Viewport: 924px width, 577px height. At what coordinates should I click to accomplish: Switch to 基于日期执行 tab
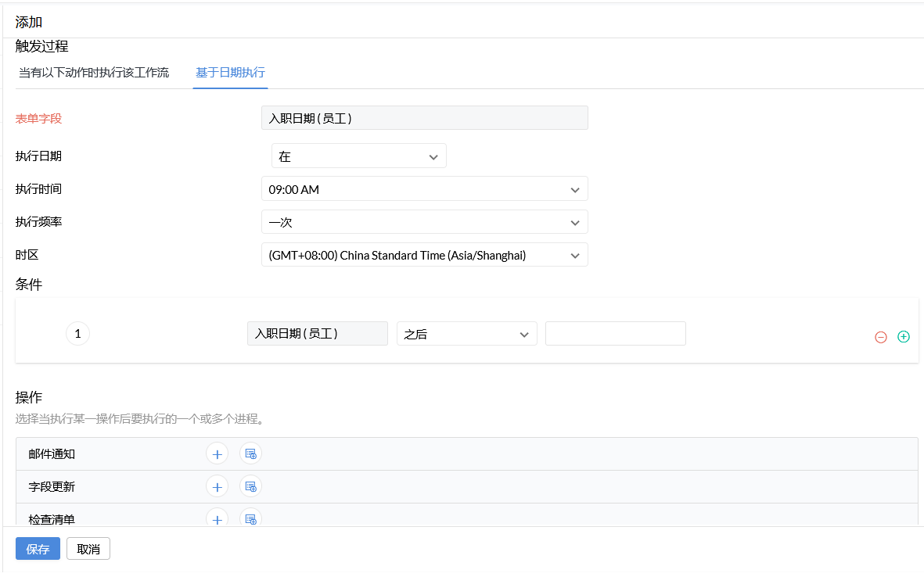[x=230, y=73]
